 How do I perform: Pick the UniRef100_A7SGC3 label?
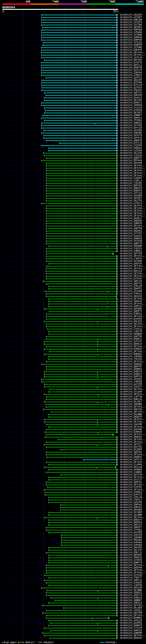[131, 203]
